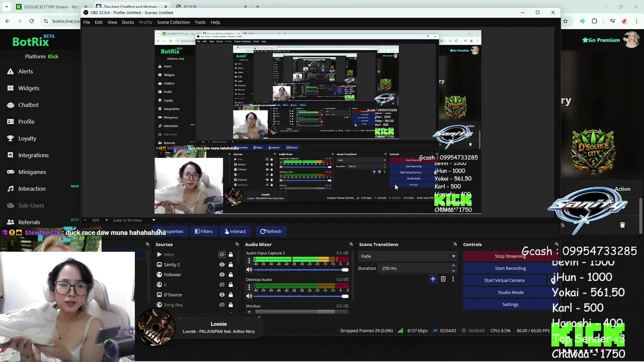Adjust Desktop Audio volume slider
The image size is (644, 362).
pyautogui.click(x=301, y=296)
